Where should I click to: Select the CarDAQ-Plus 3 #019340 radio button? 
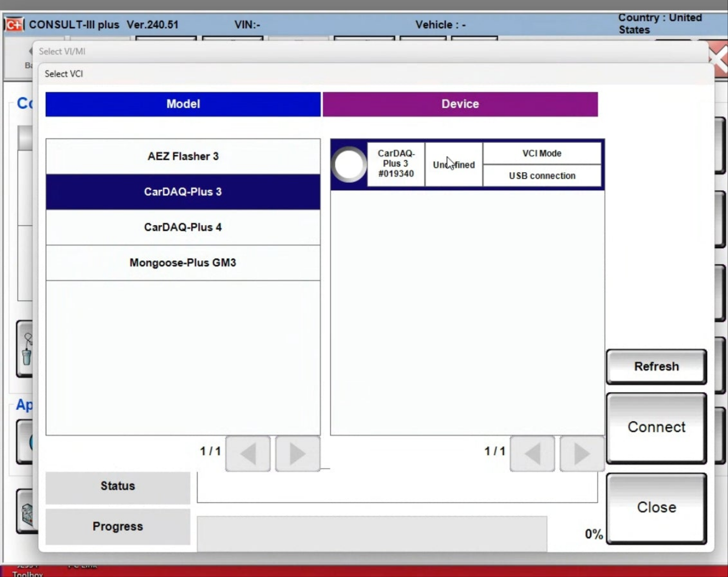tap(349, 165)
